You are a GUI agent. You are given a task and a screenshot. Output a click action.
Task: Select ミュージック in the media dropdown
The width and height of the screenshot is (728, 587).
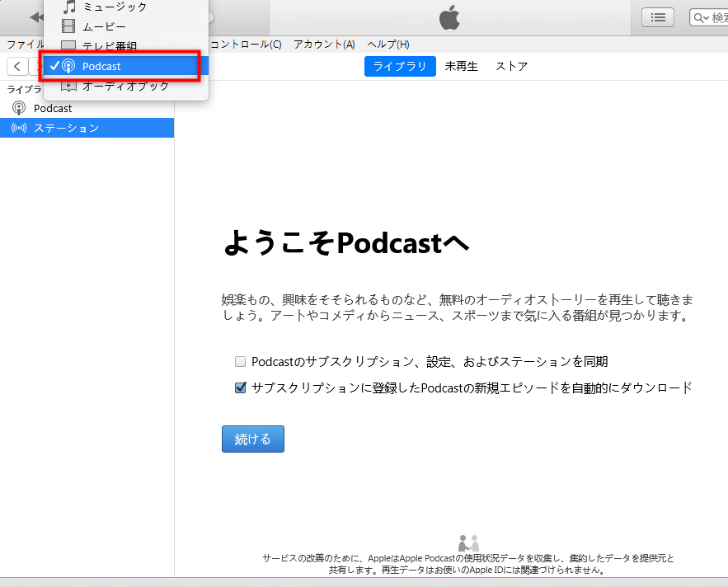pos(126,7)
